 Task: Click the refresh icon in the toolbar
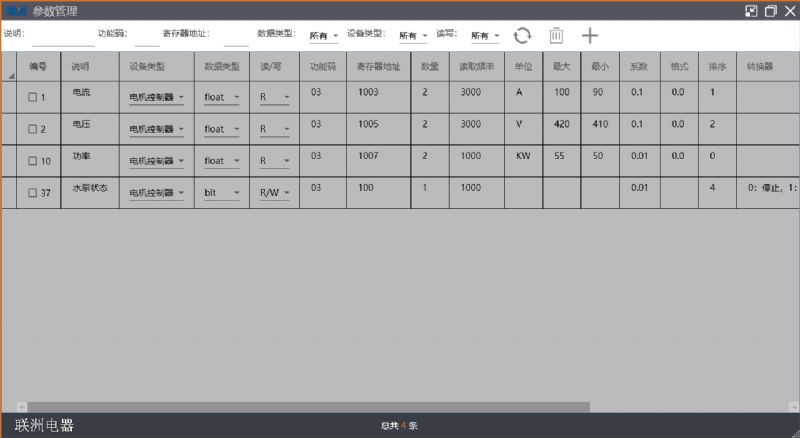522,35
